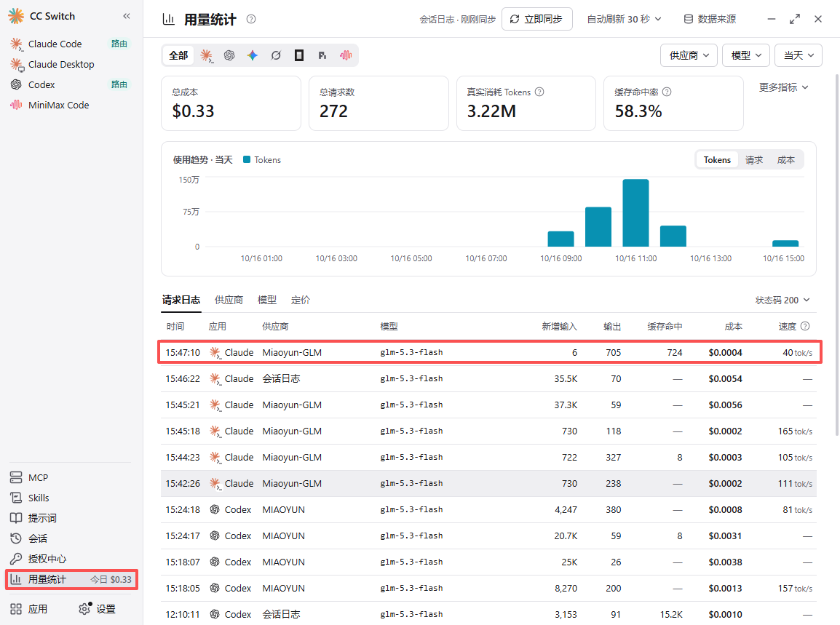Filter usage by Claude Code icon
Screen dimensions: 840x625
coord(206,55)
